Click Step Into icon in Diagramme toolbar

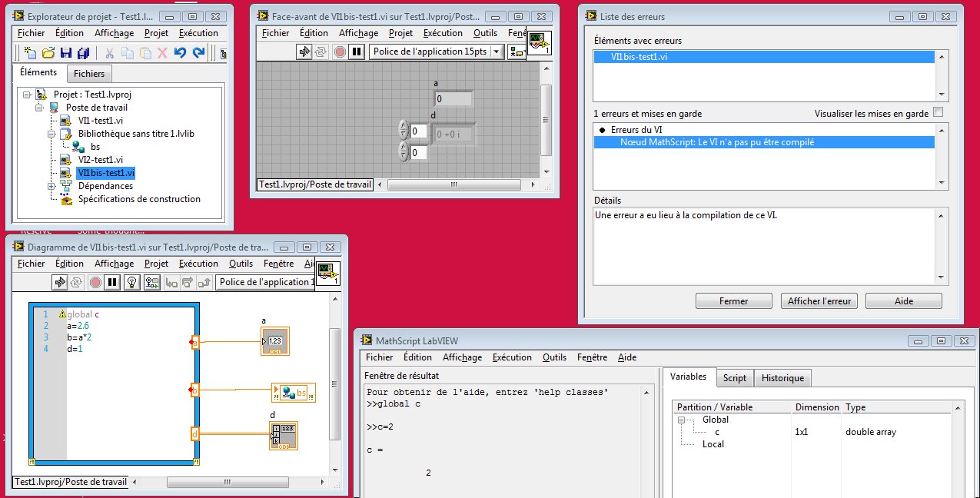pos(170,282)
